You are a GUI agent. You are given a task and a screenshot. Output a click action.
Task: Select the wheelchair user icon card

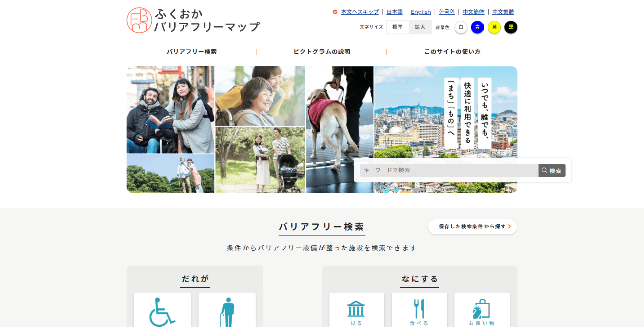click(163, 310)
